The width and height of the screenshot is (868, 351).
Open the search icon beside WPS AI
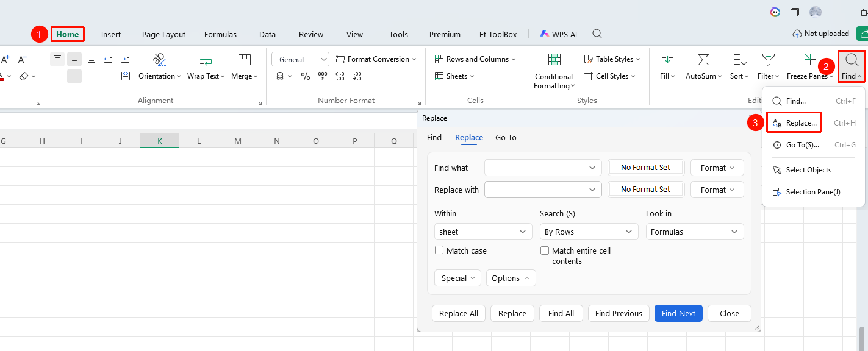click(x=597, y=34)
